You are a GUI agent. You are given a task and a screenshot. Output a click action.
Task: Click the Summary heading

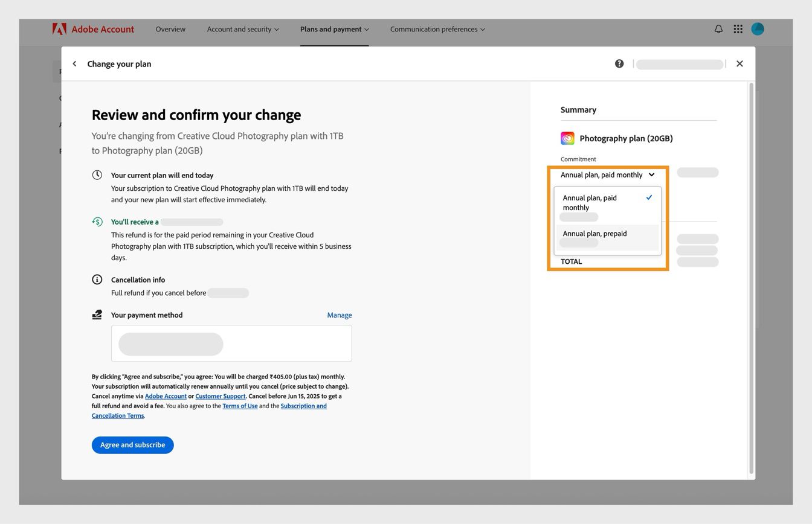pyautogui.click(x=578, y=110)
